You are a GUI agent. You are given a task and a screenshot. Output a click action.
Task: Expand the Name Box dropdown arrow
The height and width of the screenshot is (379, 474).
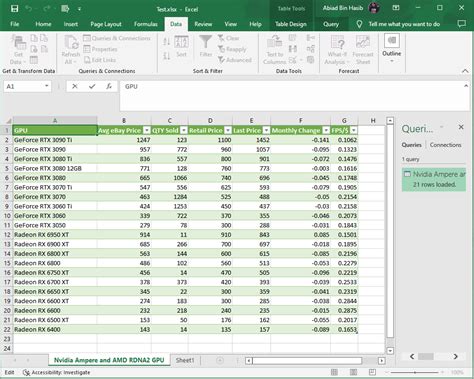click(x=47, y=86)
